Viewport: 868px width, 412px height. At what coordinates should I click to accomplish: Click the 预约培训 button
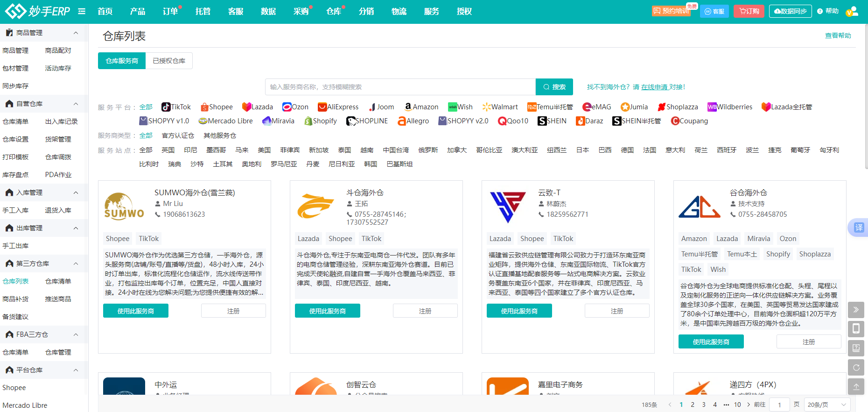click(x=671, y=11)
